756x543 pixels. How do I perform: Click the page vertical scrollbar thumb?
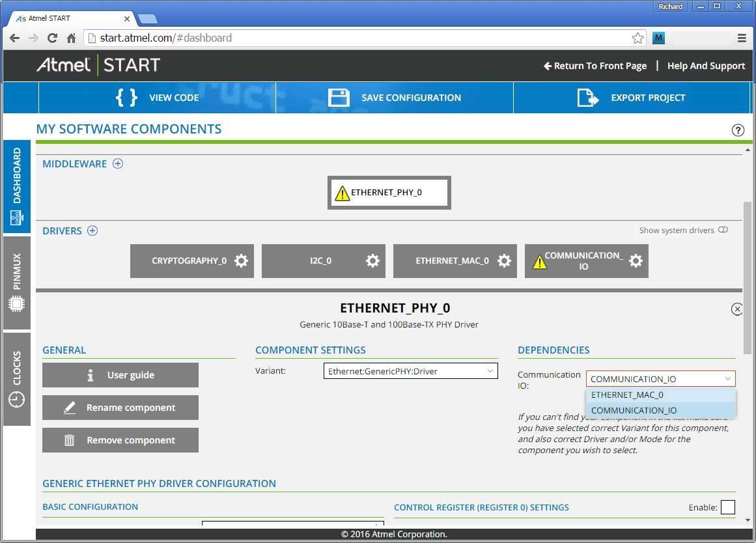(748, 277)
